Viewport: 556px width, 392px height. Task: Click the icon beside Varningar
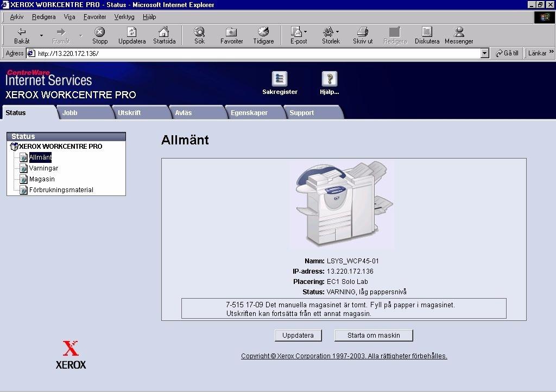(x=23, y=168)
